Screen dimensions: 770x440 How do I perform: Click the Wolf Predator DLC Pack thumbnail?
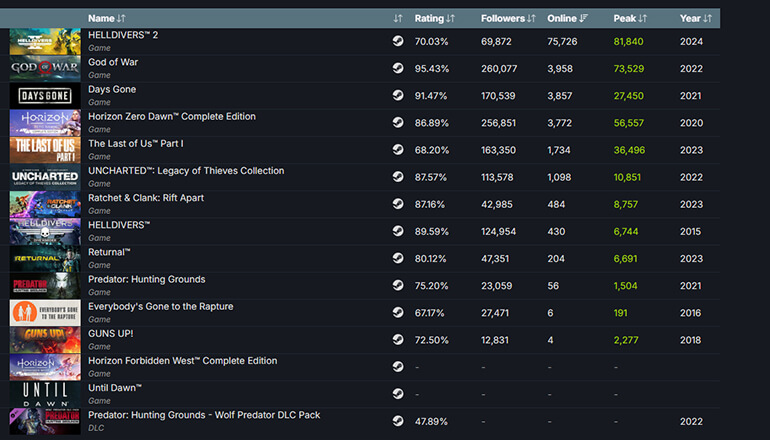click(45, 421)
